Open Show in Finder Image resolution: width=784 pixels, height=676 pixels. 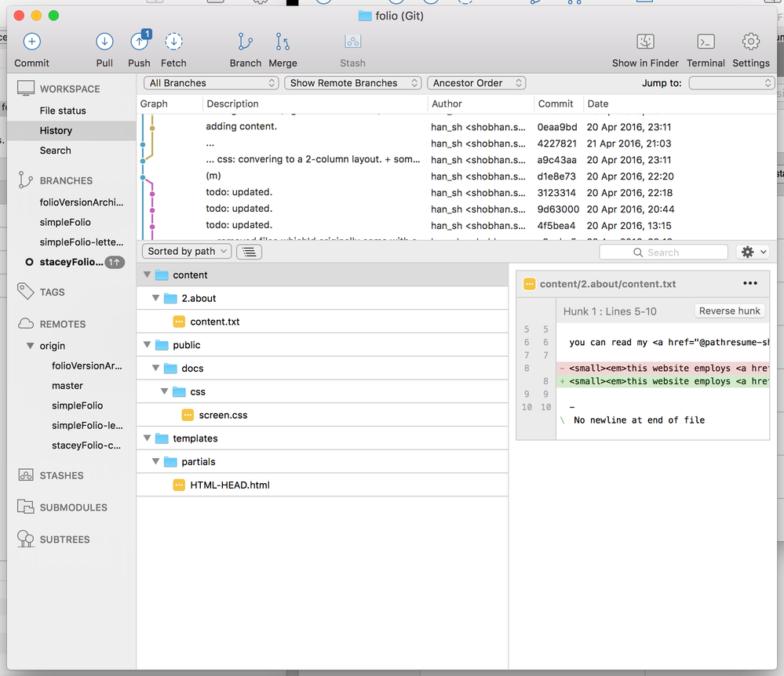645,42
